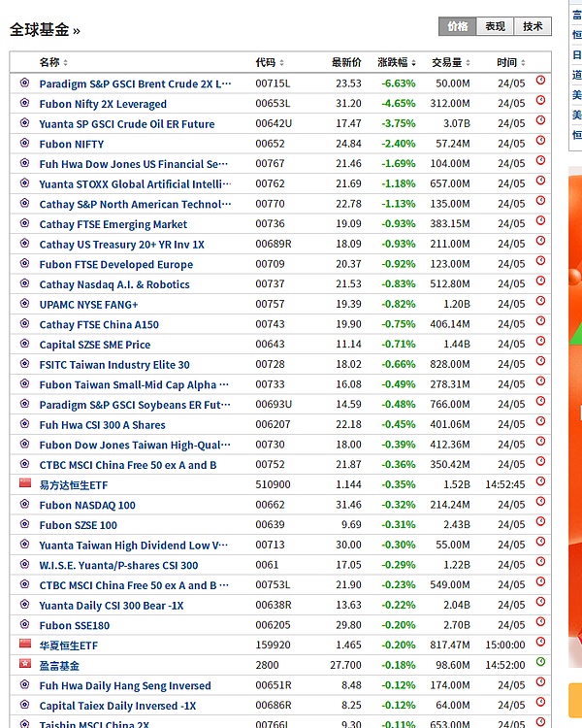This screenshot has width=582, height=728.
Task: Click the China flag beside 华夏恒生ETF
Action: click(25, 645)
